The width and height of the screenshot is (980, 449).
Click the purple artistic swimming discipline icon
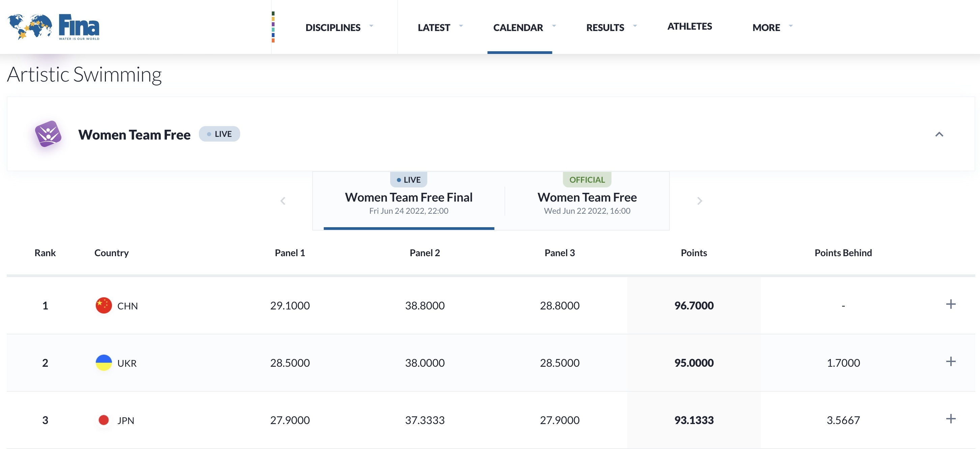pos(48,134)
